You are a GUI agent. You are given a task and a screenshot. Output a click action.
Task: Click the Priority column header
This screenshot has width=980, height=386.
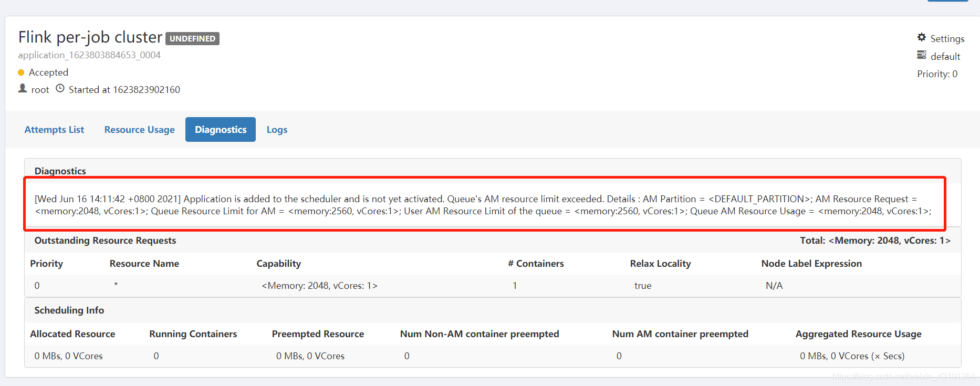click(46, 264)
